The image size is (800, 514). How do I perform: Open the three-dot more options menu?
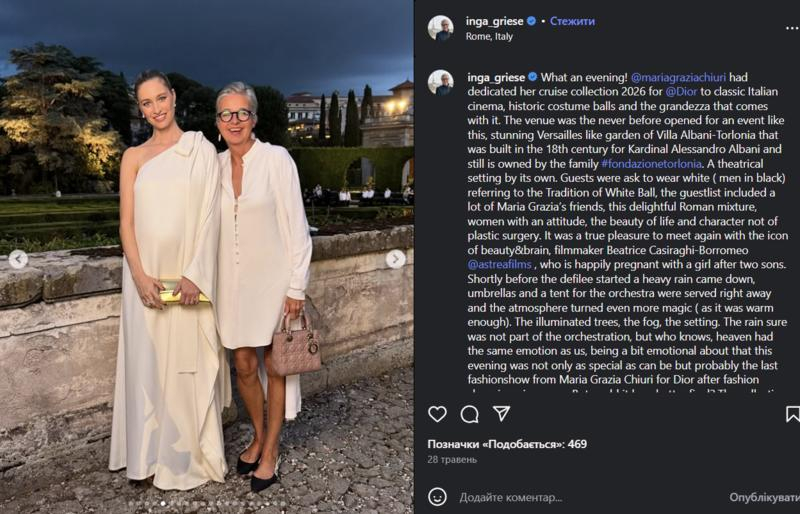[x=792, y=28]
